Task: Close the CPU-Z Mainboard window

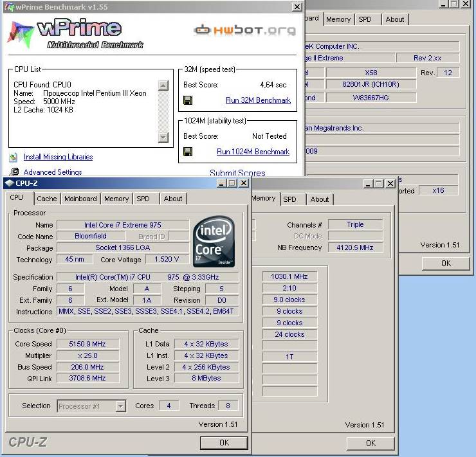Action: point(465,4)
